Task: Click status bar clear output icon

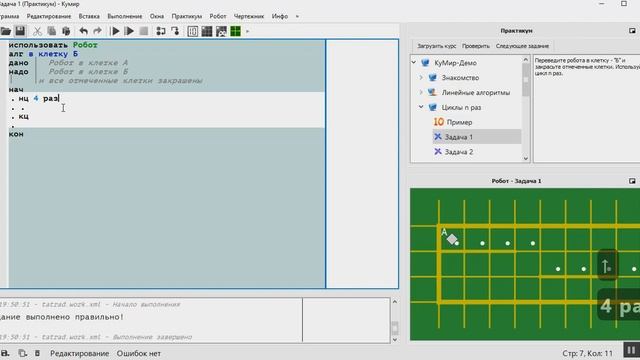Action: (x=37, y=353)
